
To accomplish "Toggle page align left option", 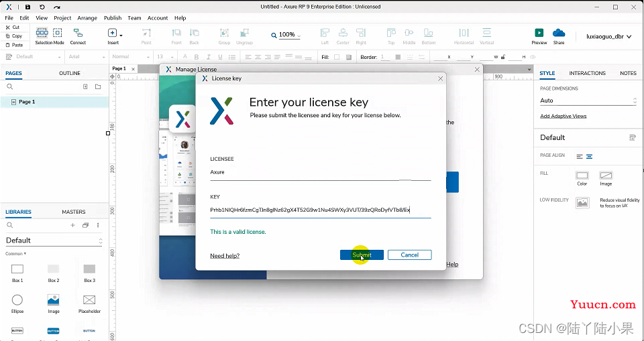I will (x=580, y=156).
